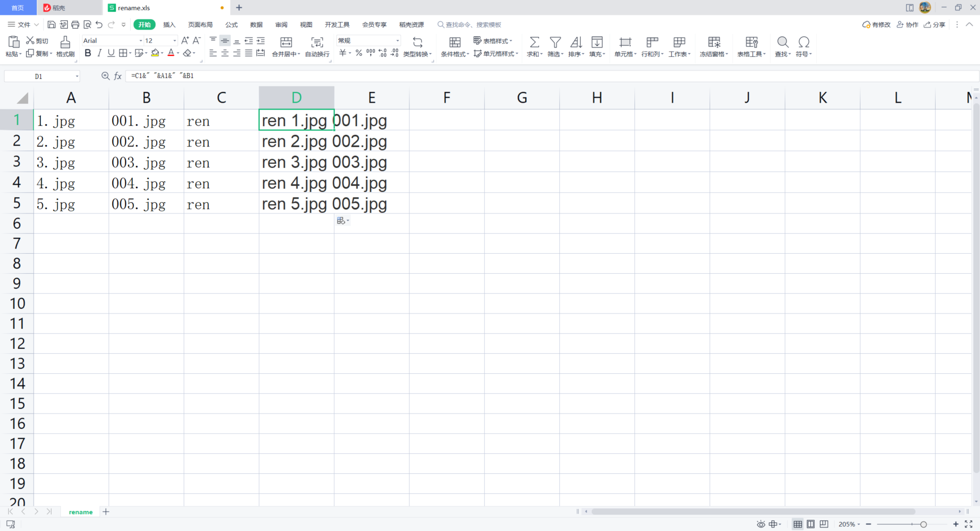Click the fx insert function icon
The width and height of the screenshot is (980, 531).
click(x=118, y=76)
